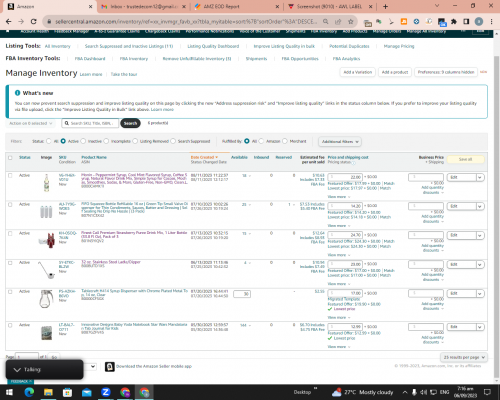Click the share page icon in address bar
Viewport: 500px width, 400px height.
point(338,21)
